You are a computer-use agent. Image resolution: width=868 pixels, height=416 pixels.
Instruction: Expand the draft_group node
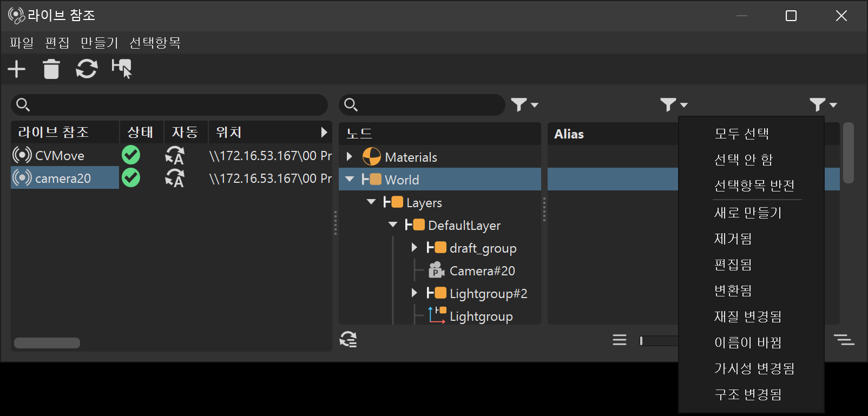click(415, 248)
